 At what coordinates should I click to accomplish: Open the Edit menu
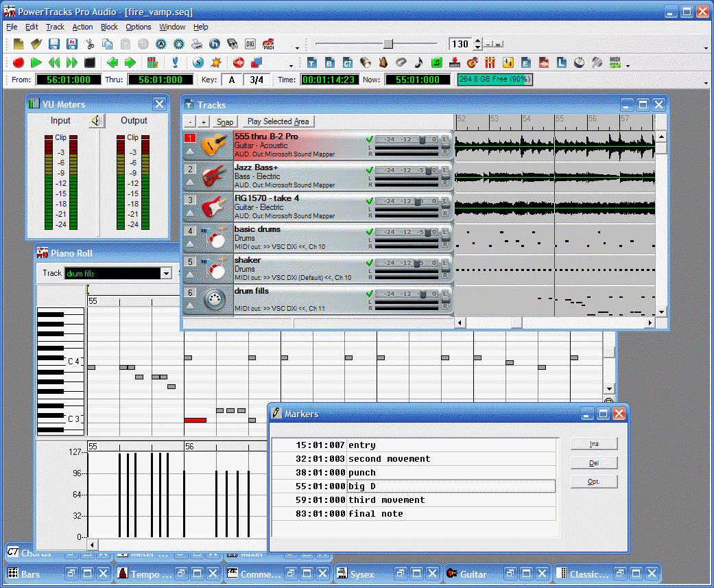[x=32, y=27]
